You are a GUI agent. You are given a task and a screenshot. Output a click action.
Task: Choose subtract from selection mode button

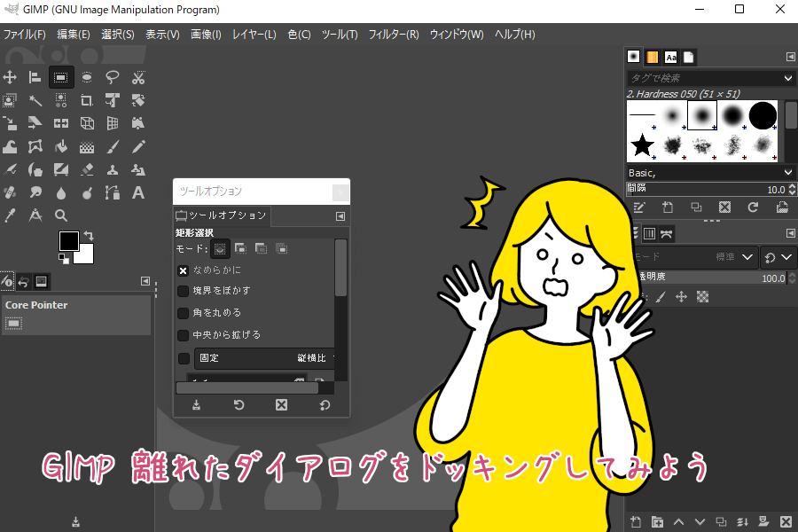[261, 248]
